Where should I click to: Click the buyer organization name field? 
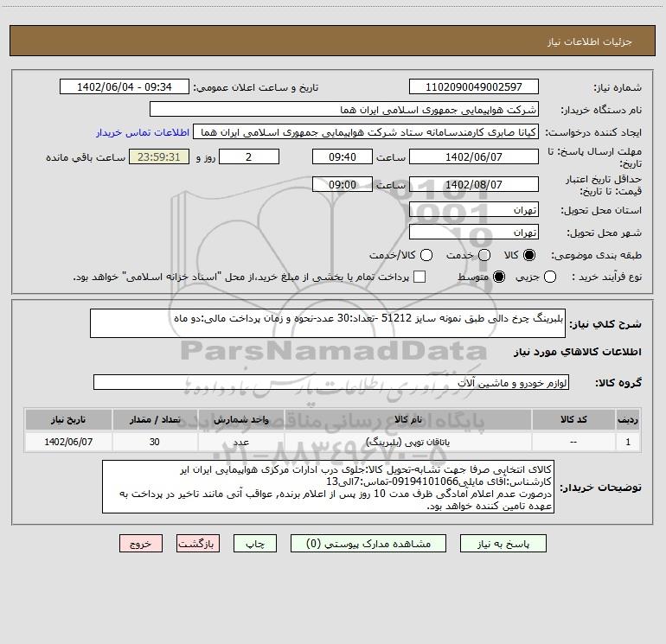(344, 110)
